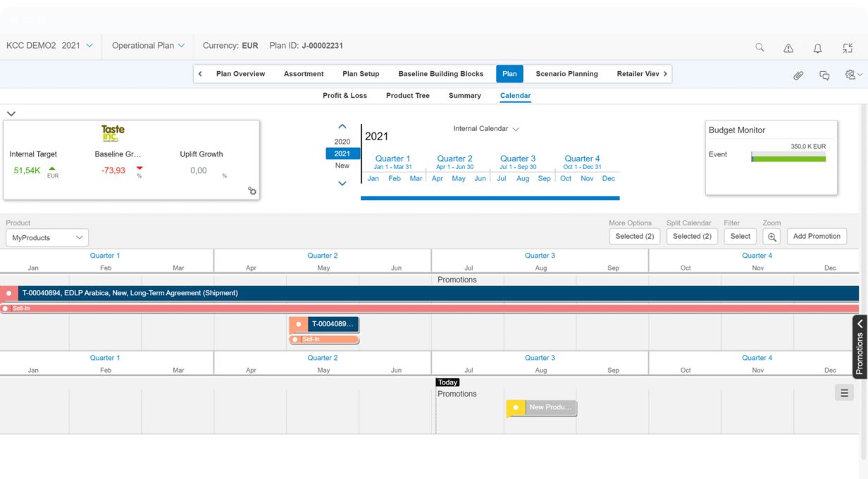Click the zoom magnifier button
868x479 pixels.
pyautogui.click(x=772, y=237)
